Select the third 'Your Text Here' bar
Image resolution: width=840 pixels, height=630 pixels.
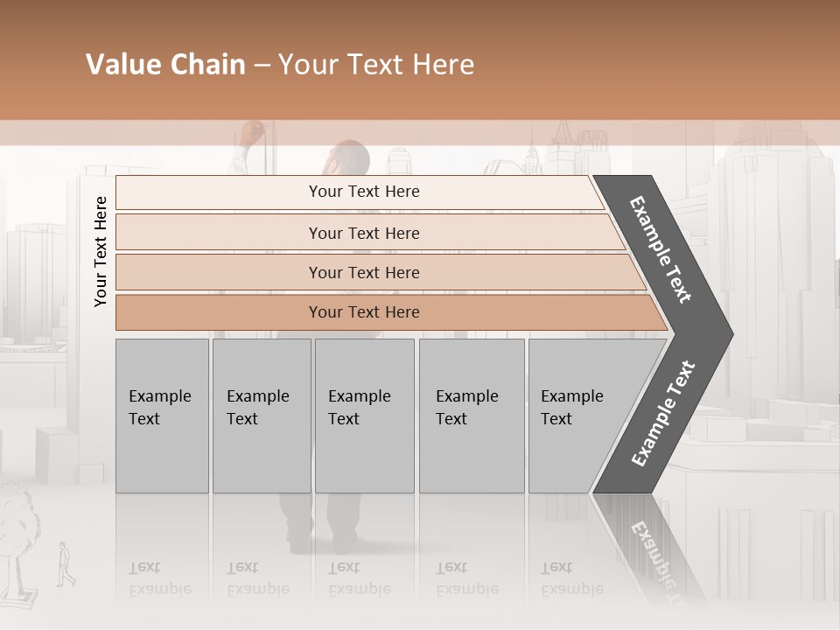381,272
